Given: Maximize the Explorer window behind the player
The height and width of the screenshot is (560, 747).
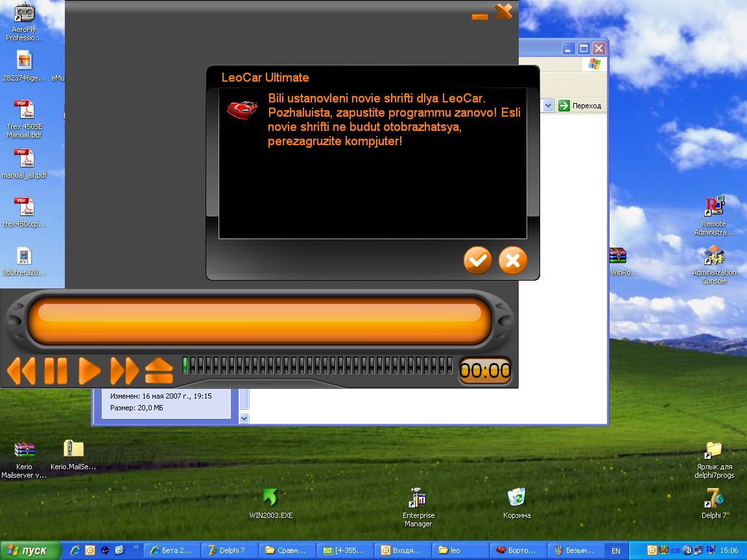Looking at the screenshot, I should pyautogui.click(x=584, y=48).
